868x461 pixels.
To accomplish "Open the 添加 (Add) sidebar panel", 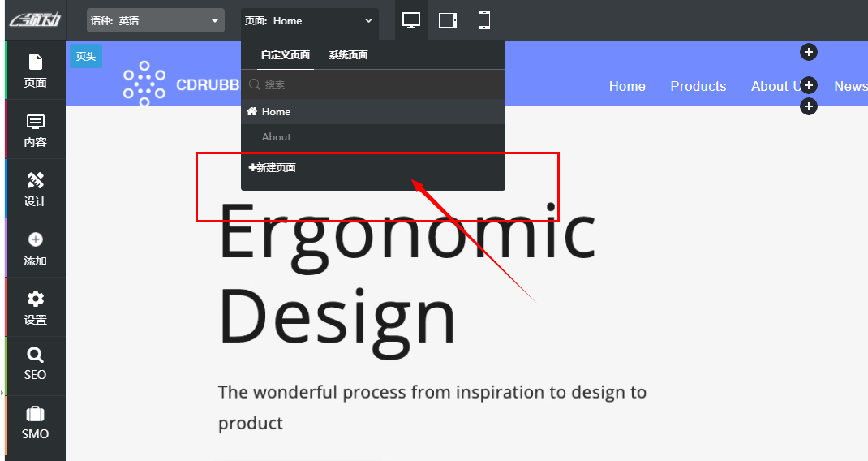I will point(35,248).
